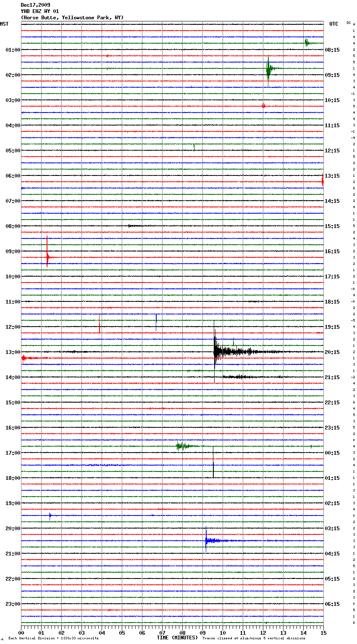The height and width of the screenshot is (644, 357).
Task: Click the 18:15 UTC time label
Action: tap(332, 302)
